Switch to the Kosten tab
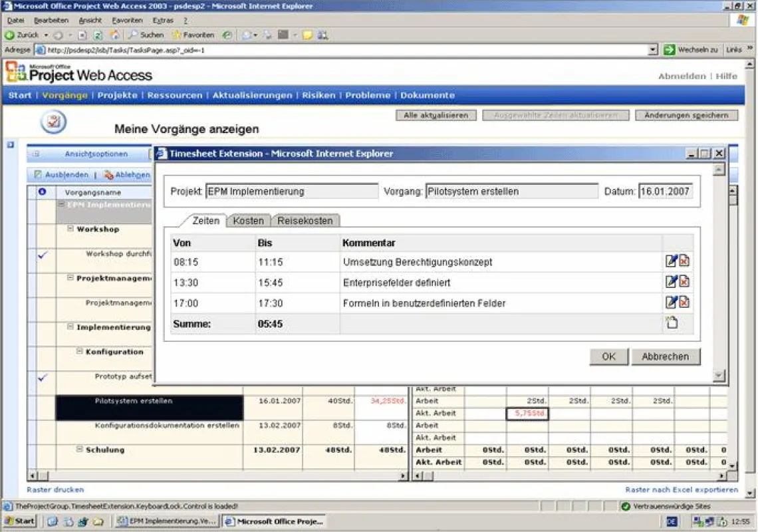The image size is (758, 532). (249, 221)
